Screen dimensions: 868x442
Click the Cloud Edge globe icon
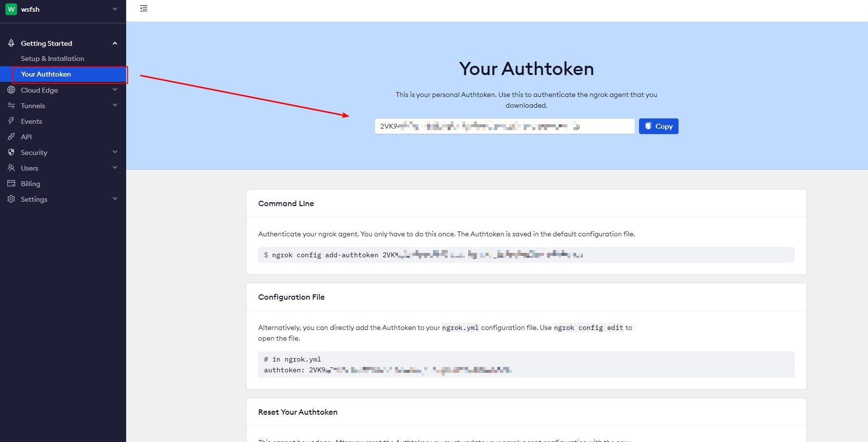point(11,90)
